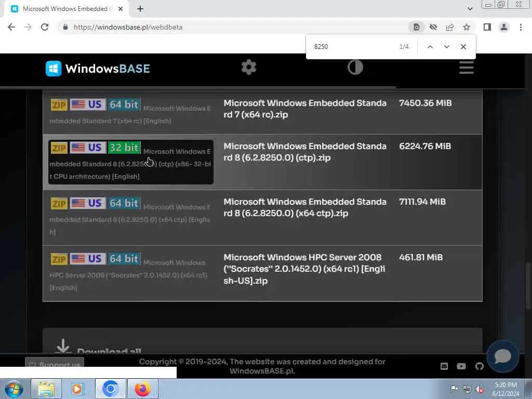The image size is (532, 399).
Task: Click the find-in-page field containing 8250
Action: coord(353,46)
